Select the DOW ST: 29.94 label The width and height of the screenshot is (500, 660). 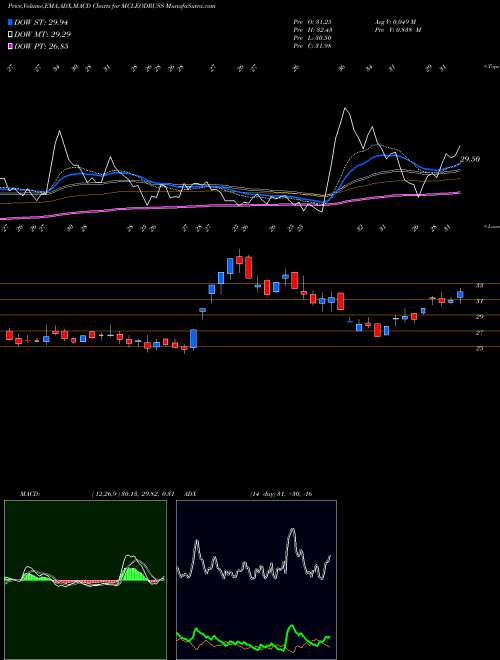[x=41, y=23]
